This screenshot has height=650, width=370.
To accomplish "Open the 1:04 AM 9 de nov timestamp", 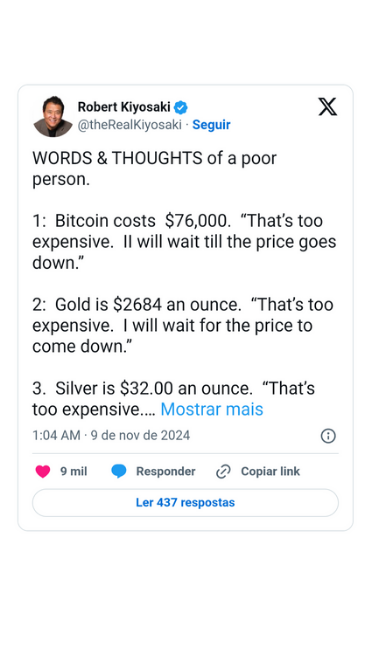I will tap(111, 435).
